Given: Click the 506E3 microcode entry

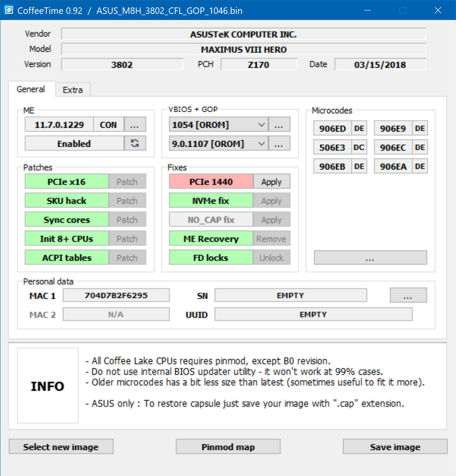Looking at the screenshot, I should pyautogui.click(x=332, y=147).
